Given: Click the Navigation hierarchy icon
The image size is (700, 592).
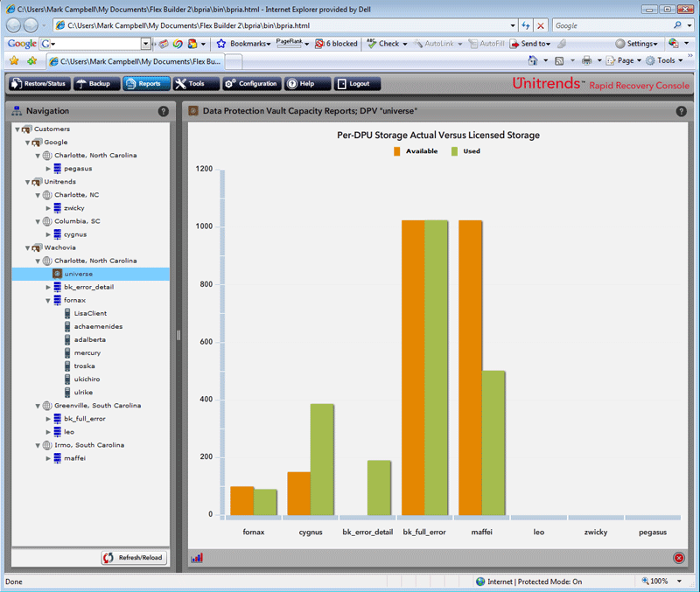Looking at the screenshot, I should 17,111.
